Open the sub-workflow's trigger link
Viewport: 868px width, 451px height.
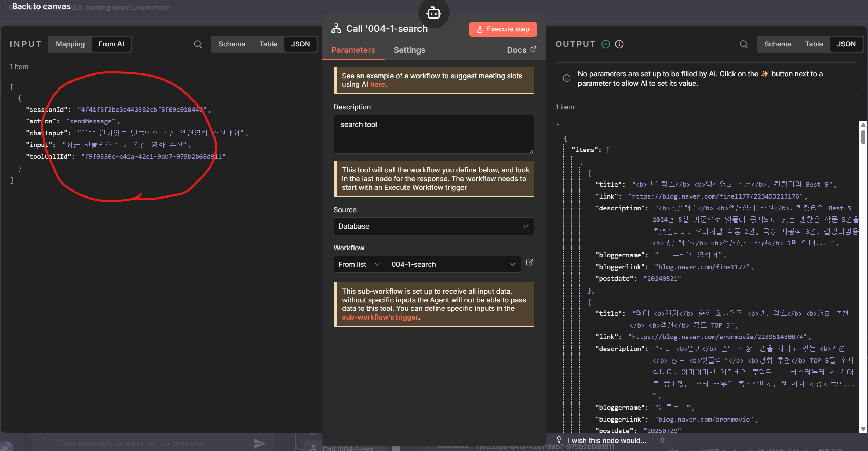tap(380, 317)
